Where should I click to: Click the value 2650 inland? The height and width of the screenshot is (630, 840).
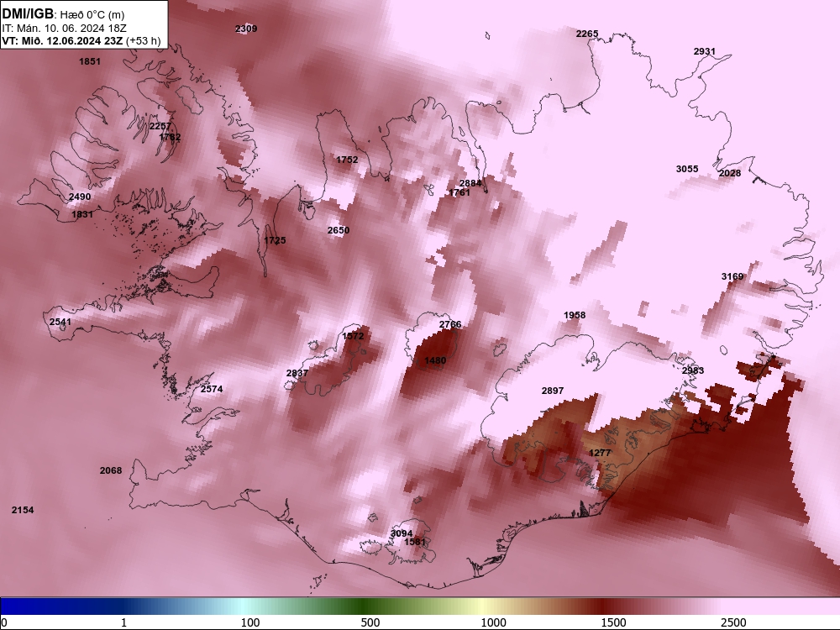339,230
